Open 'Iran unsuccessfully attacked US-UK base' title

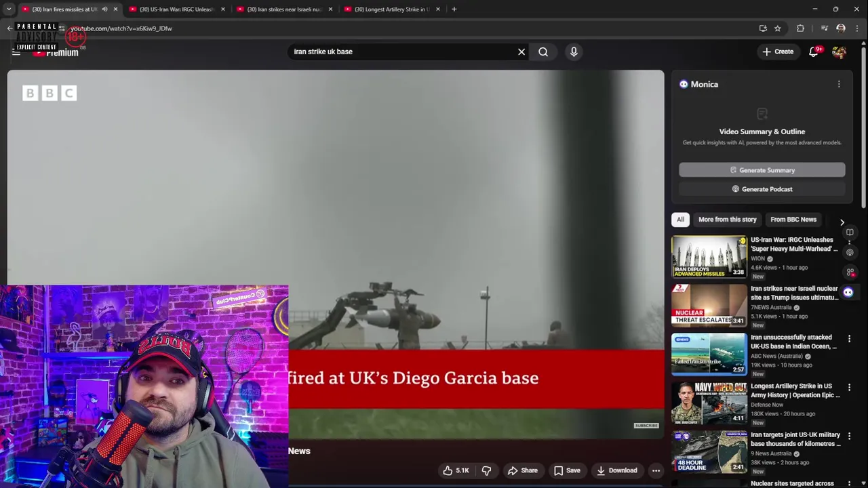[794, 342]
